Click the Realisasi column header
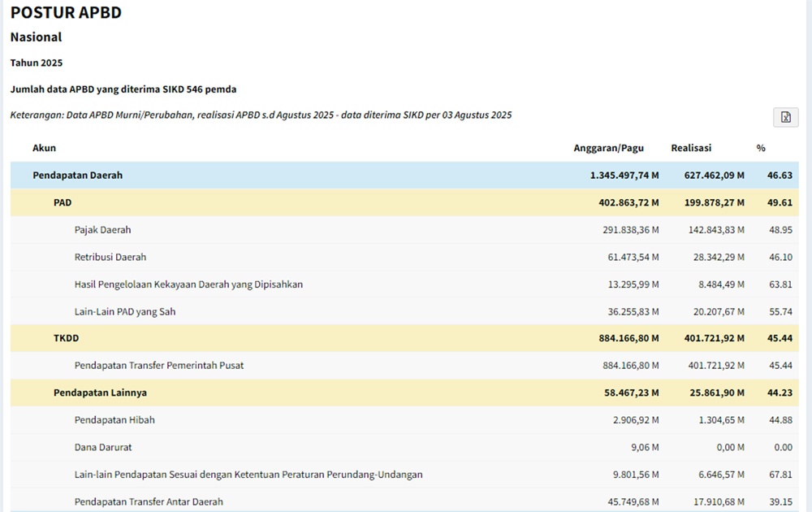This screenshot has width=812, height=512. click(x=691, y=148)
